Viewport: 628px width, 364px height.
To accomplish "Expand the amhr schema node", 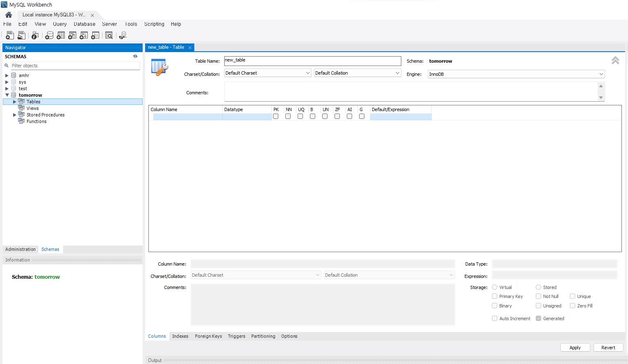I will coord(7,75).
